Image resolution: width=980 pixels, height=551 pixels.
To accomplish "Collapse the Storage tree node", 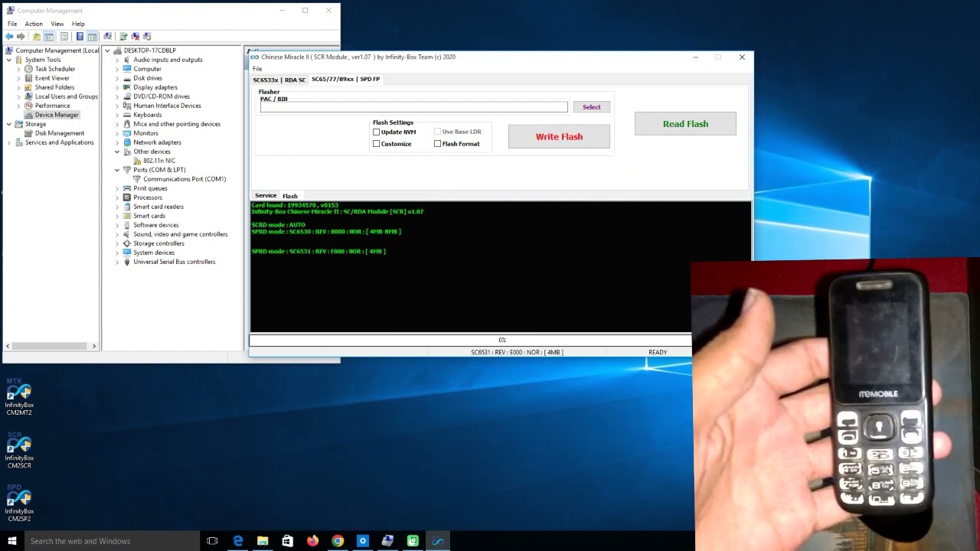I will click(9, 124).
